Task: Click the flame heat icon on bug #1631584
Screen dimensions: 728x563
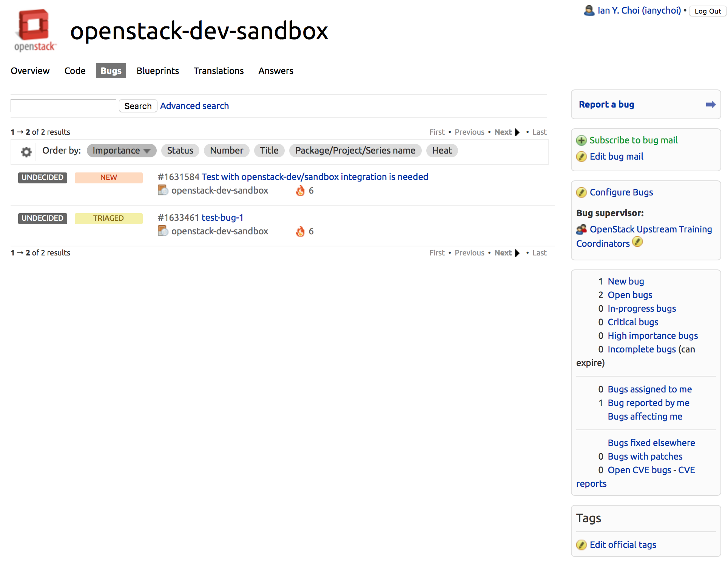Action: 300,191
